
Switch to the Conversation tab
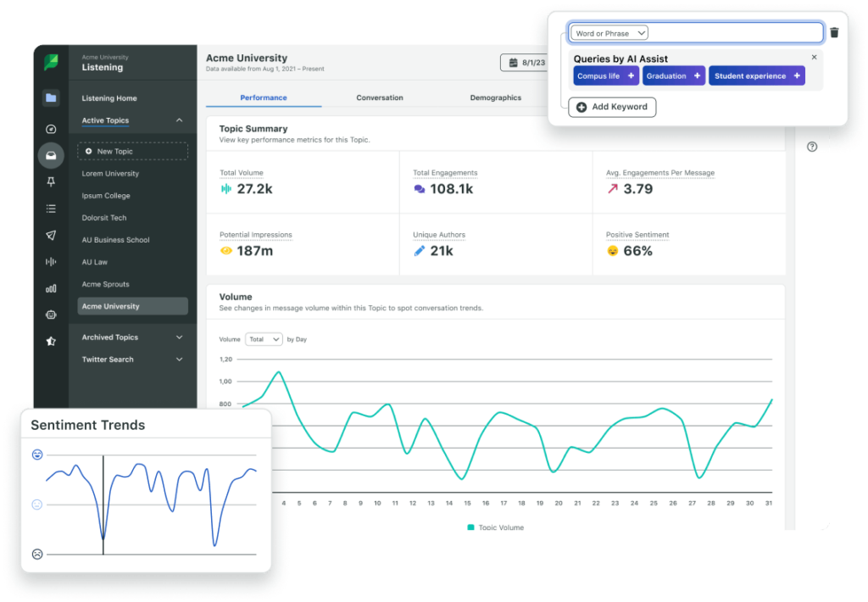[x=379, y=98]
